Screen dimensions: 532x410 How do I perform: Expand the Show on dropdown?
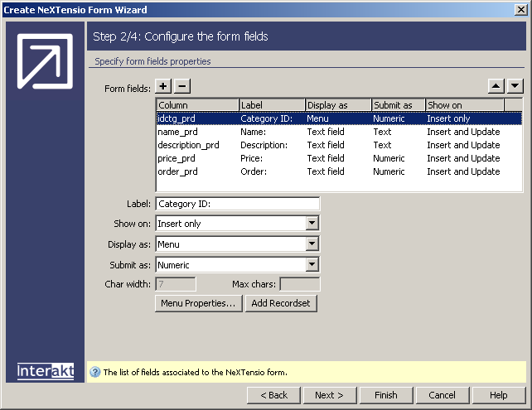tap(312, 224)
